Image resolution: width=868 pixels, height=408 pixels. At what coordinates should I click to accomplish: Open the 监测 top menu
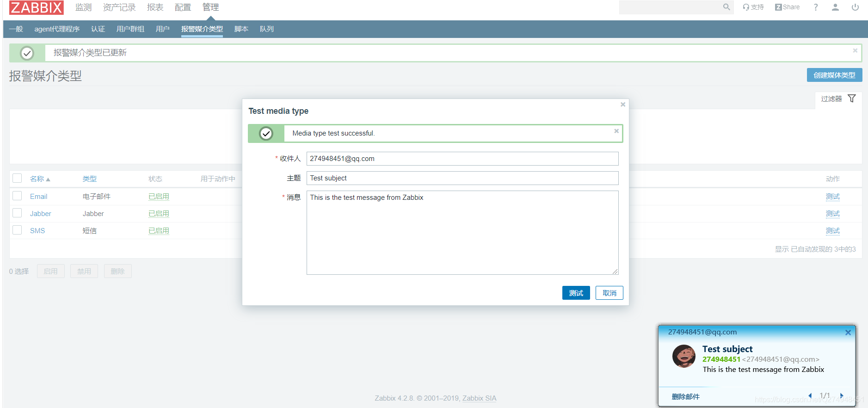83,7
